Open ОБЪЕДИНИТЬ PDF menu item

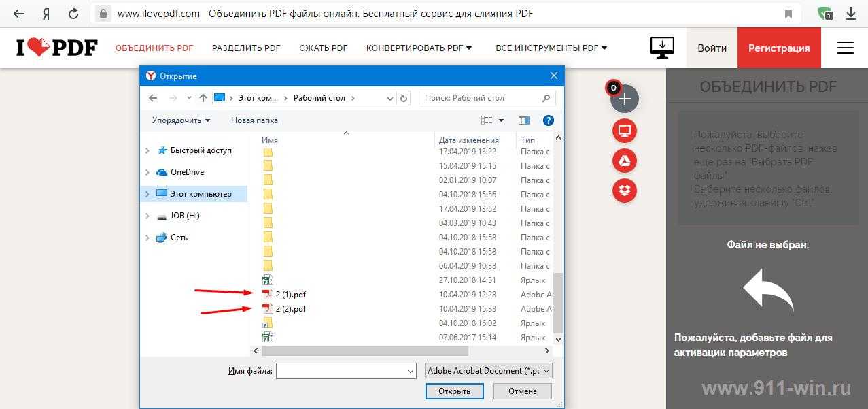[154, 48]
